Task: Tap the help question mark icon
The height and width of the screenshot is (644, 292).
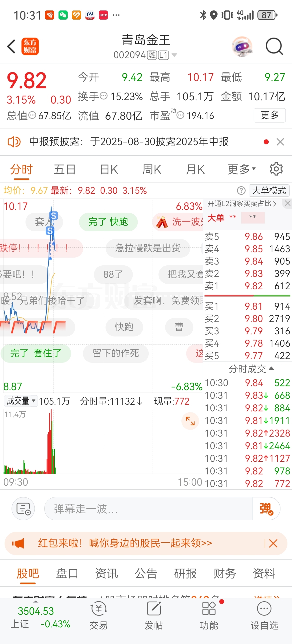Action: [241, 191]
